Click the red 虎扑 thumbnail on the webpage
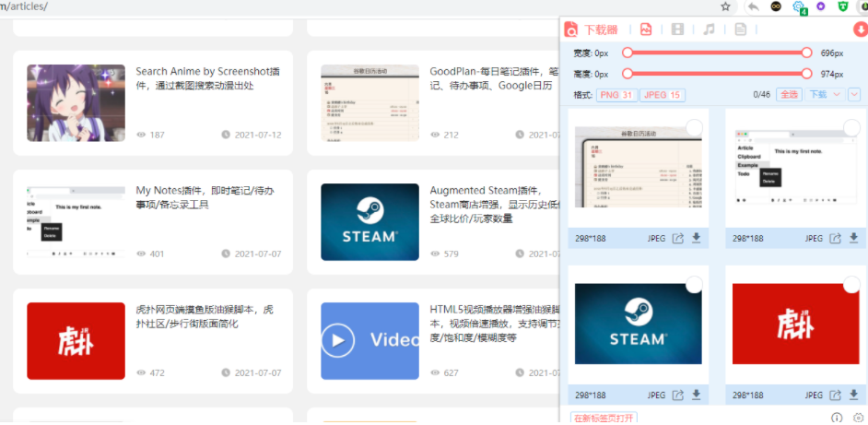Screen dimensions: 868x425 tap(76, 341)
